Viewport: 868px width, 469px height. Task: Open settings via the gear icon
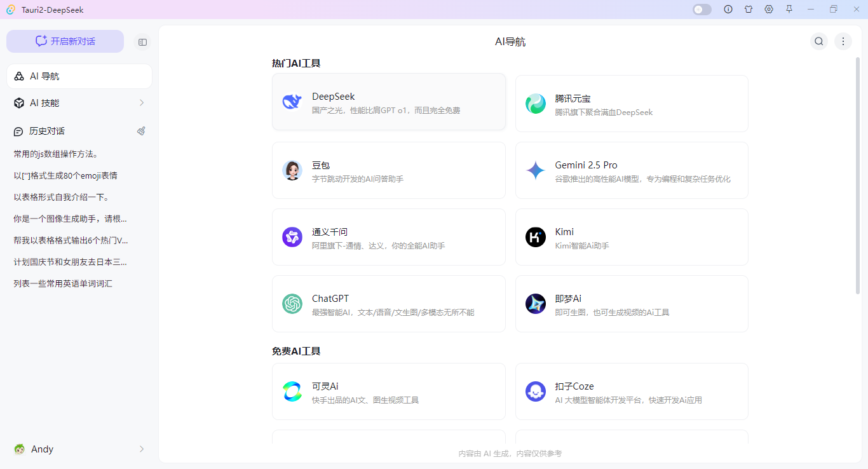[x=769, y=9]
